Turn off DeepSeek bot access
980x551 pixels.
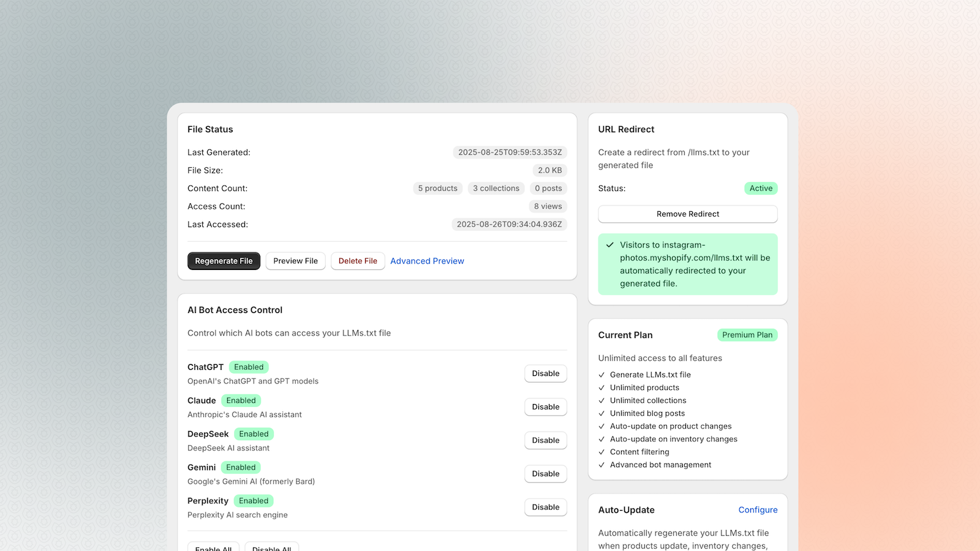tap(545, 440)
